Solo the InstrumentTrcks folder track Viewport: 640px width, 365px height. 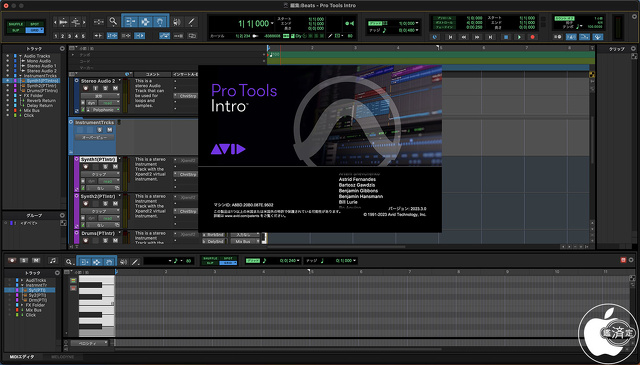tap(100, 130)
